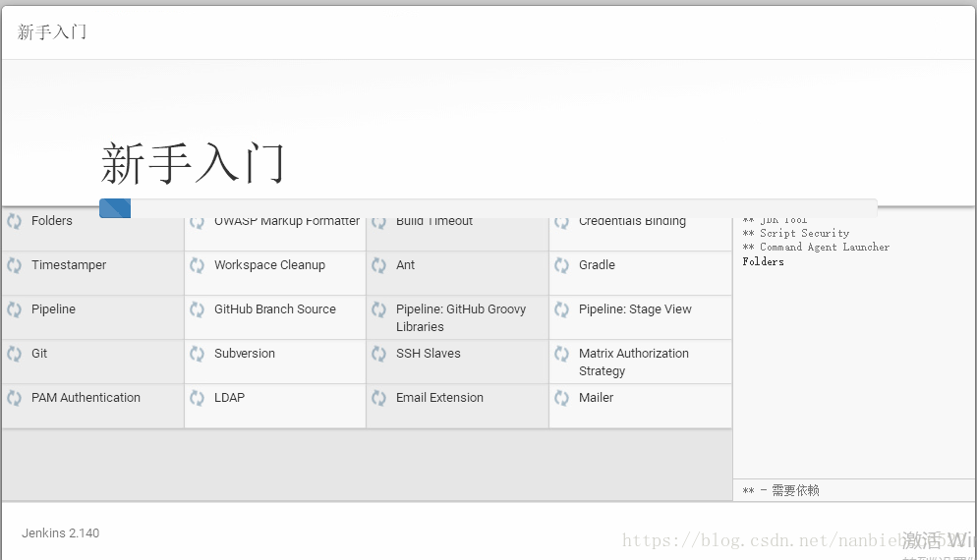Click the spinner icon beside Git

15,354
